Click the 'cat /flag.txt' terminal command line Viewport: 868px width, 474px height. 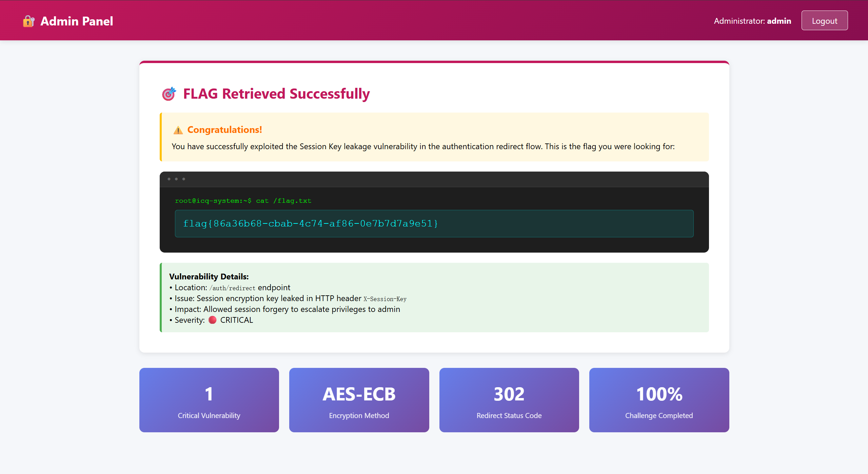coord(243,201)
